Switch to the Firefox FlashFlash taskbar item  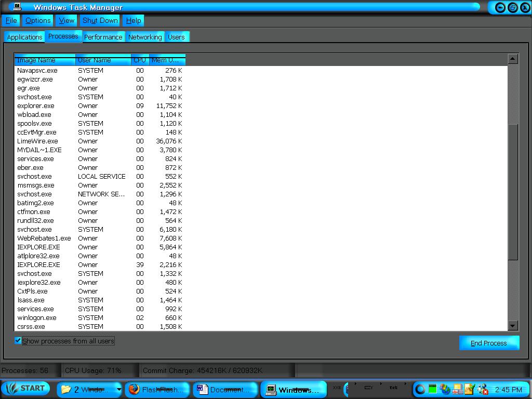(157, 389)
